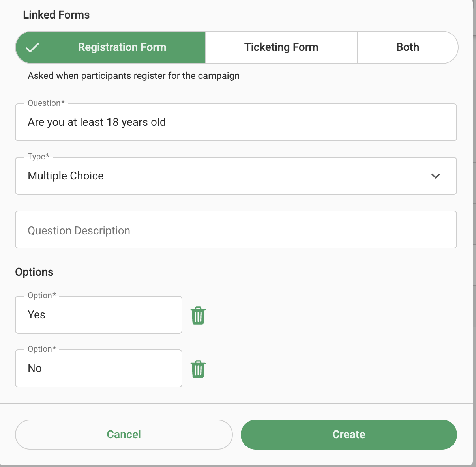Viewport: 476px width, 467px height.
Task: Choose Both as the linked forms
Action: 408,47
